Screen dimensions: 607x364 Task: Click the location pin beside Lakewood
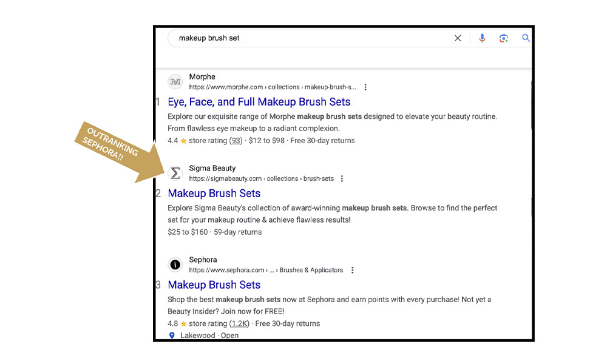(x=172, y=335)
